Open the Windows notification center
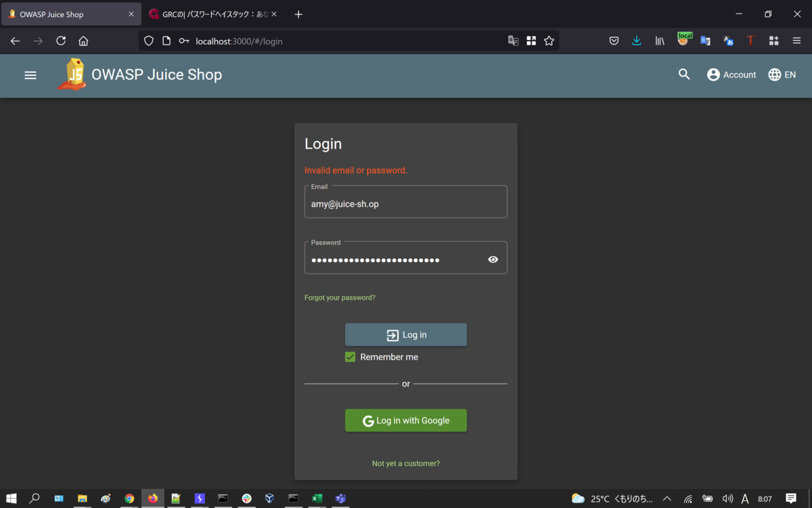 791,499
